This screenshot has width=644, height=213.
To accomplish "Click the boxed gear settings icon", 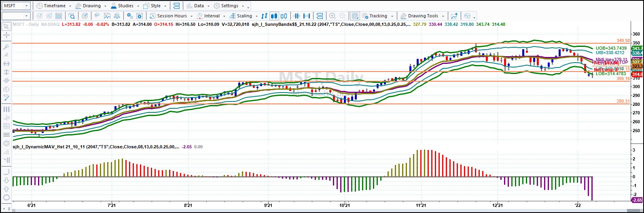I will (x=140, y=16).
